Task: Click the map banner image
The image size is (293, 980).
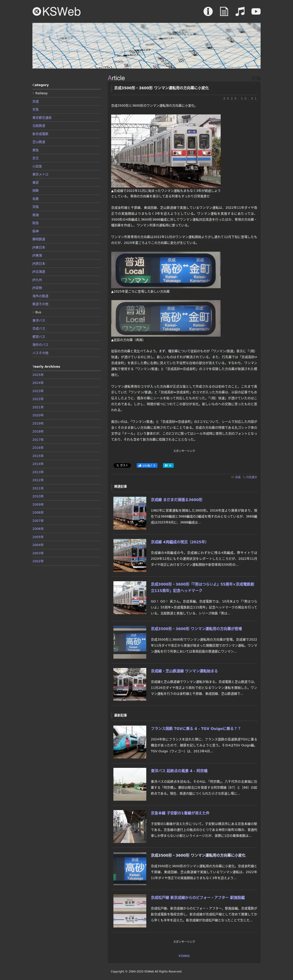Action: 146,46
